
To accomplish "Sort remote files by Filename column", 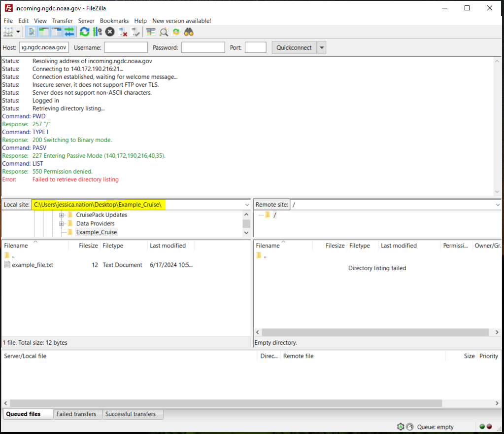I will 283,246.
